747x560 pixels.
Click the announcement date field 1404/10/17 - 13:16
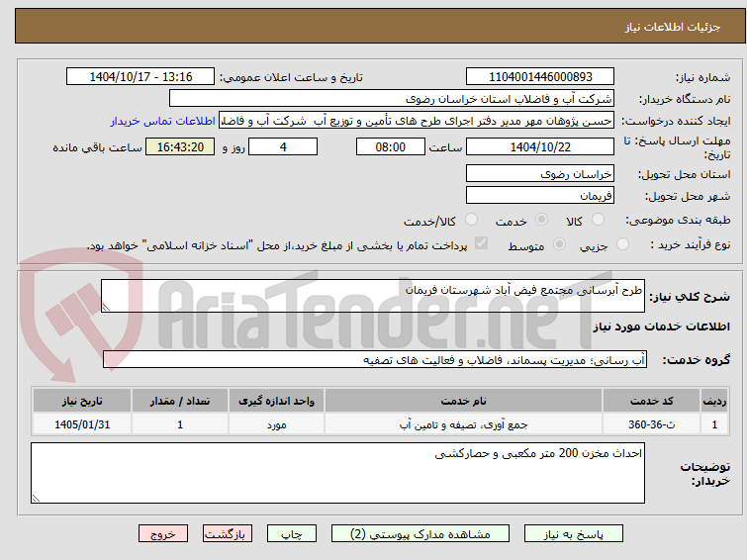tap(140, 77)
